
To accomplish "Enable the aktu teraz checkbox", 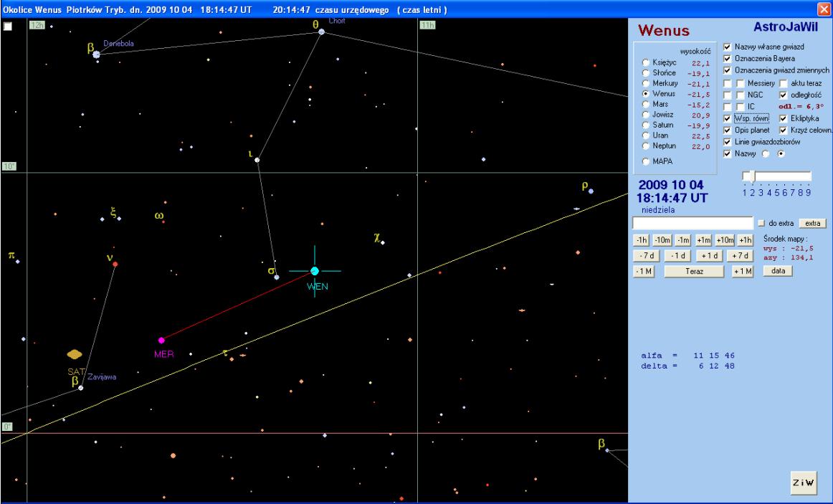I will tap(783, 83).
